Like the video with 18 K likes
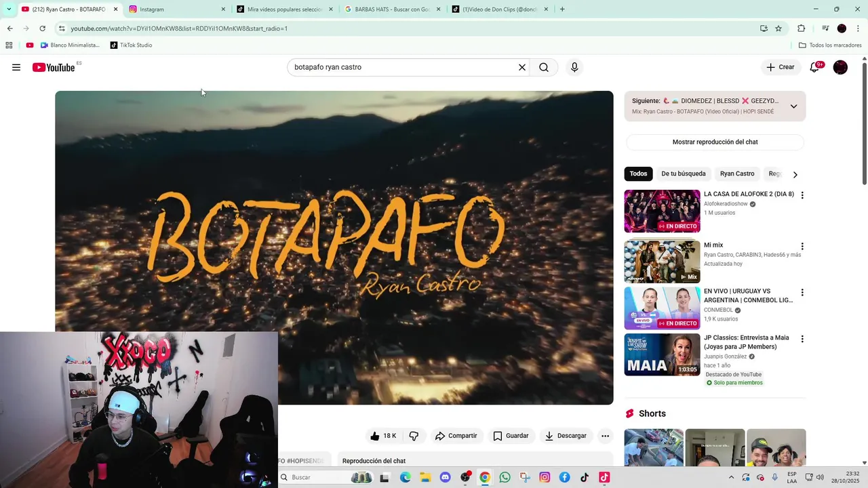 coord(383,436)
